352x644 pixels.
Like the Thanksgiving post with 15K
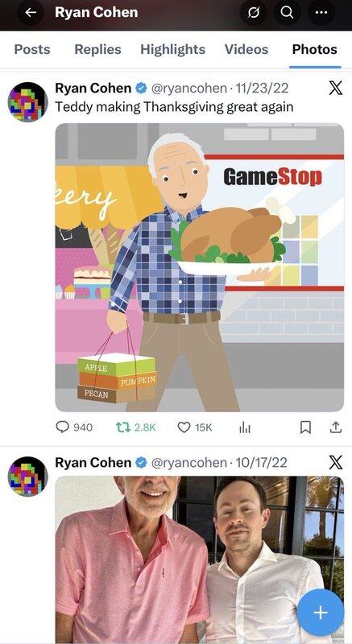195,427
